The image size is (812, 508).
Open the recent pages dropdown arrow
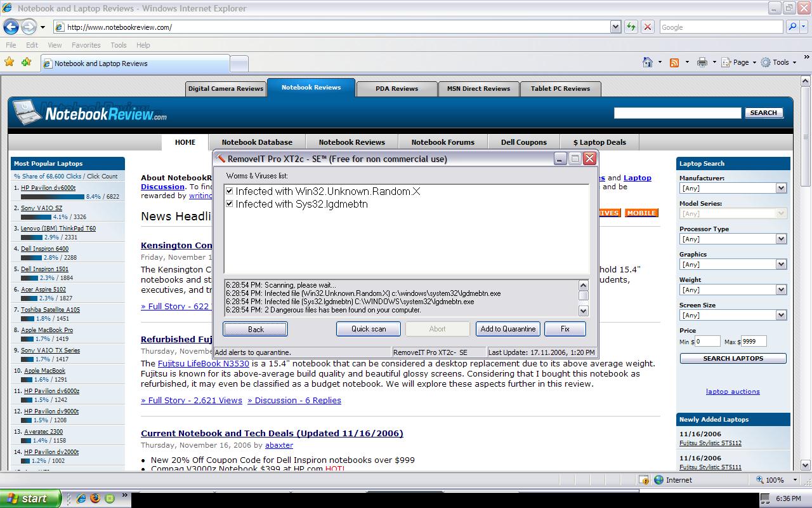pos(43,27)
